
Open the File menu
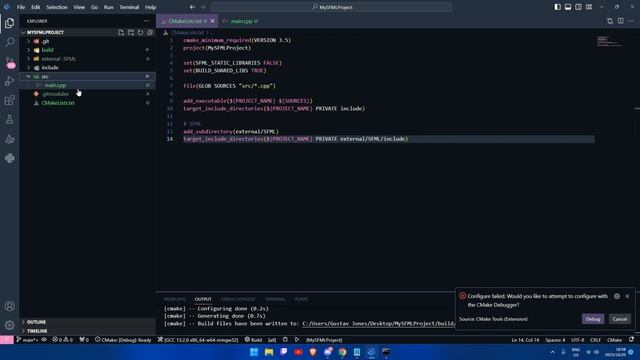click(x=21, y=7)
